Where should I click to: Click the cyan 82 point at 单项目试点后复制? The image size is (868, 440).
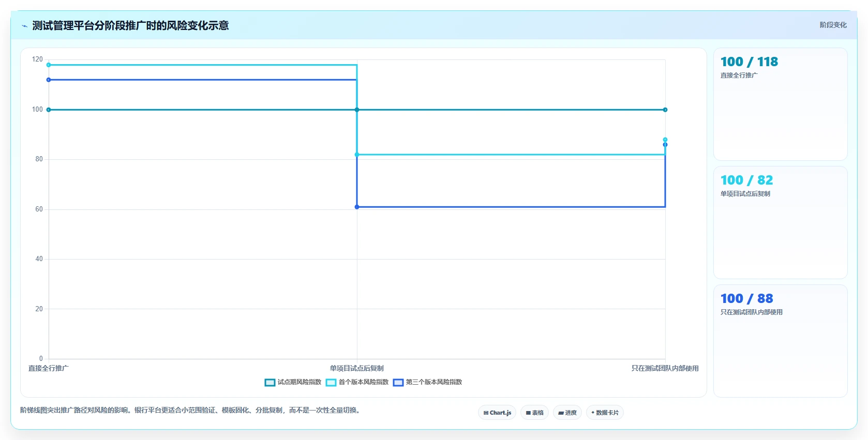(357, 155)
